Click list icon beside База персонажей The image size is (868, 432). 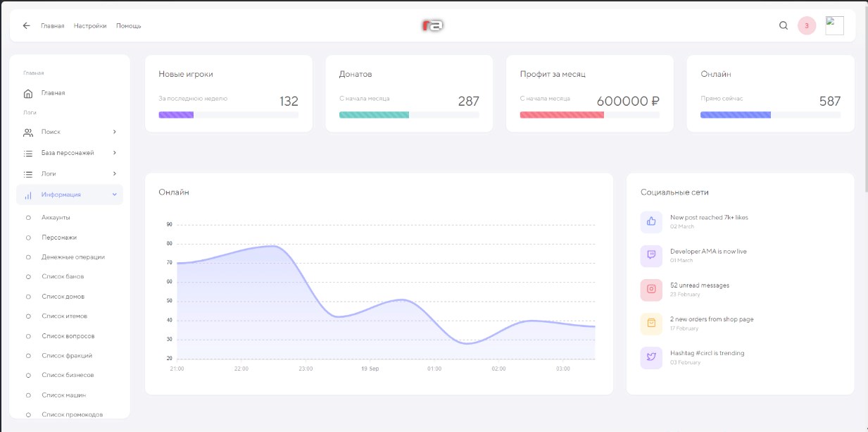click(x=28, y=153)
